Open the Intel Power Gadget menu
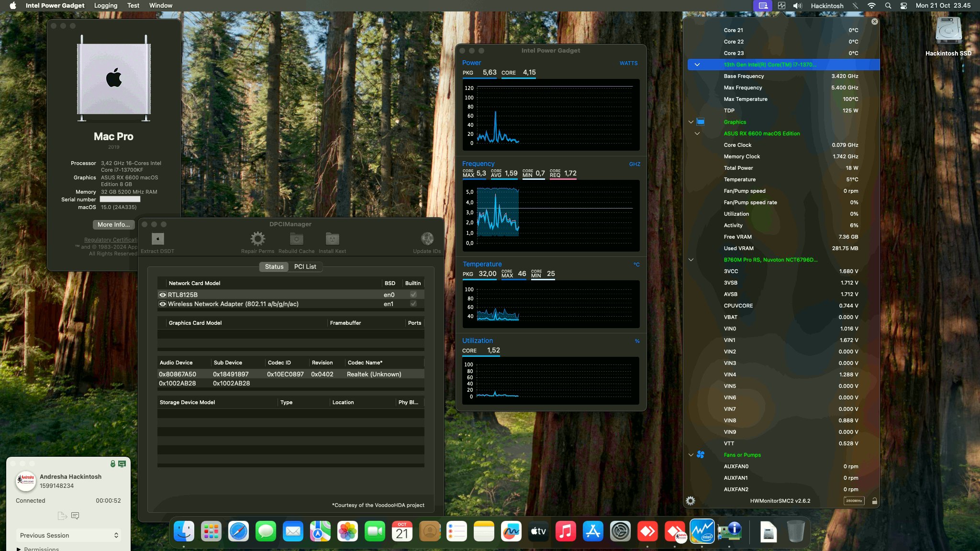 coord(55,6)
